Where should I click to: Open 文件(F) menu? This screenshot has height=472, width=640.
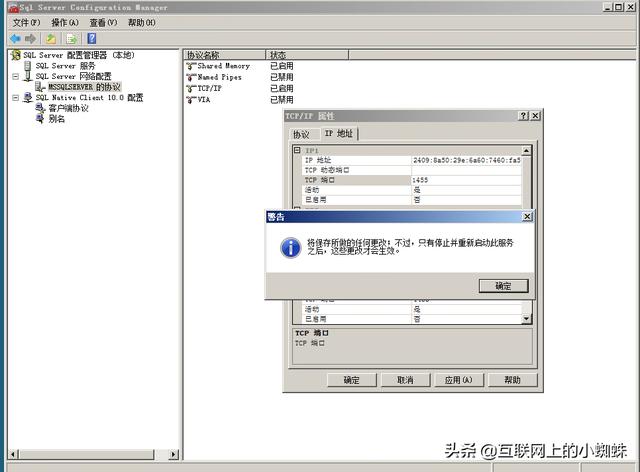[x=26, y=23]
